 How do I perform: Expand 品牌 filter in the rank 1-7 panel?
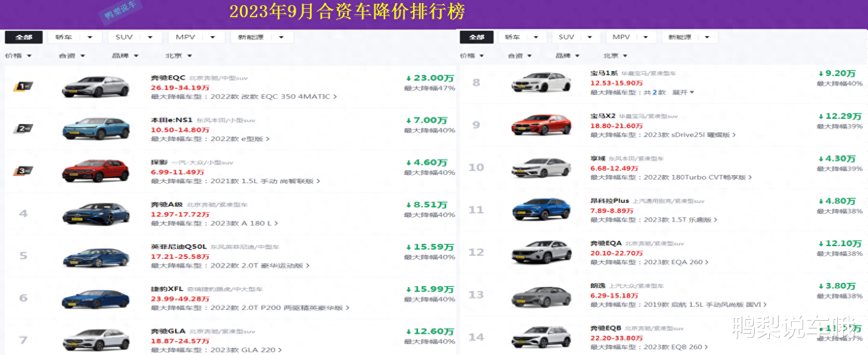point(125,56)
